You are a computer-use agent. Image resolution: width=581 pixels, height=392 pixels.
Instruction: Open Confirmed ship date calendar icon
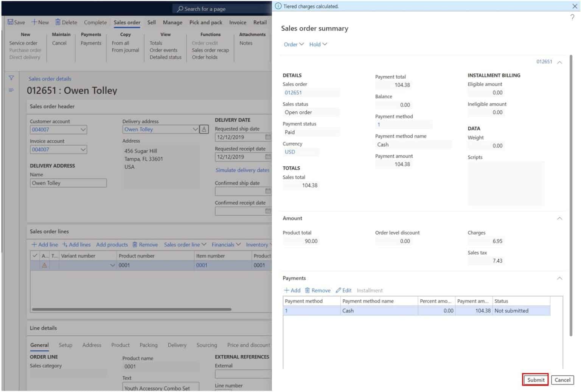(268, 191)
